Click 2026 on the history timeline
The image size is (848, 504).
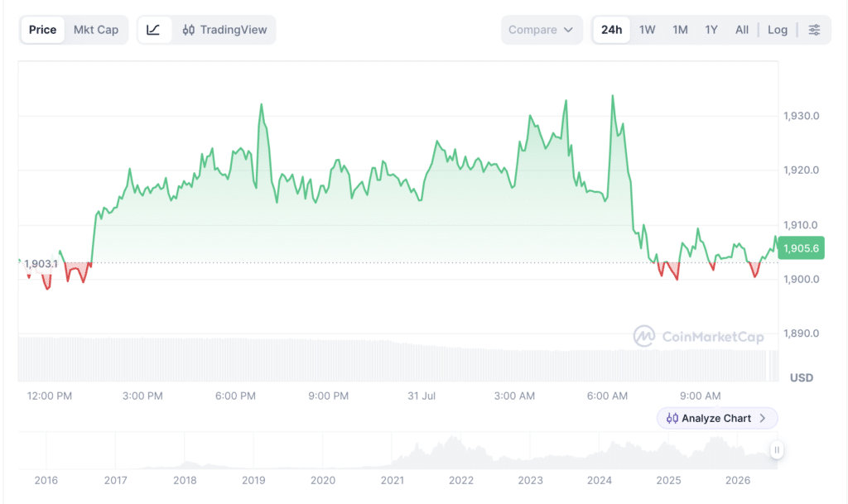point(738,480)
